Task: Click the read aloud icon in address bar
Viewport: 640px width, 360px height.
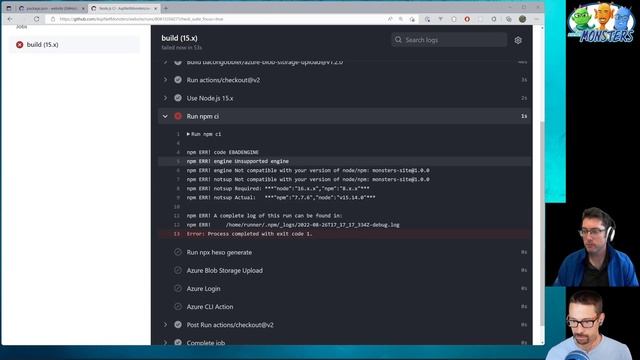Action: point(390,19)
